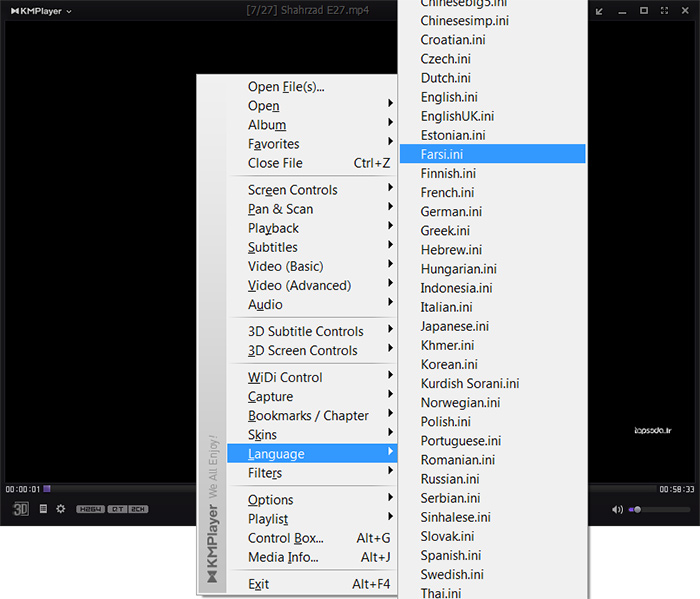Open the Filters submenu
The width and height of the screenshot is (700, 599).
pos(312,473)
